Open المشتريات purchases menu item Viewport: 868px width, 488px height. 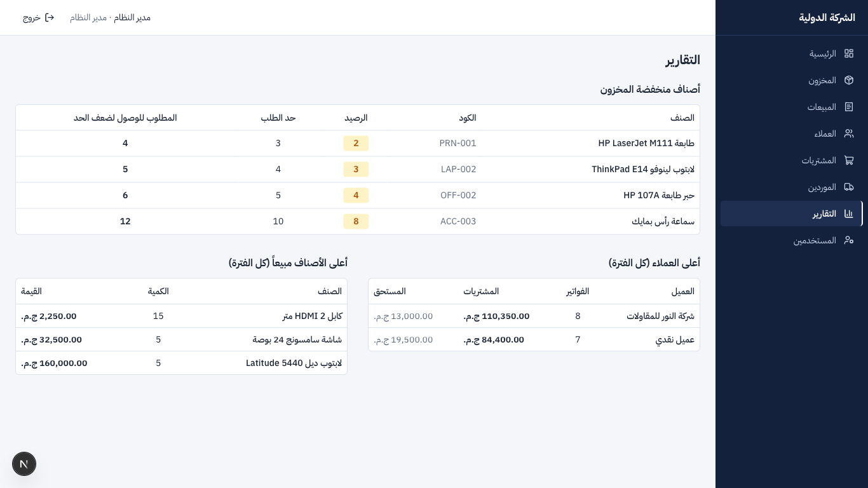coord(792,160)
